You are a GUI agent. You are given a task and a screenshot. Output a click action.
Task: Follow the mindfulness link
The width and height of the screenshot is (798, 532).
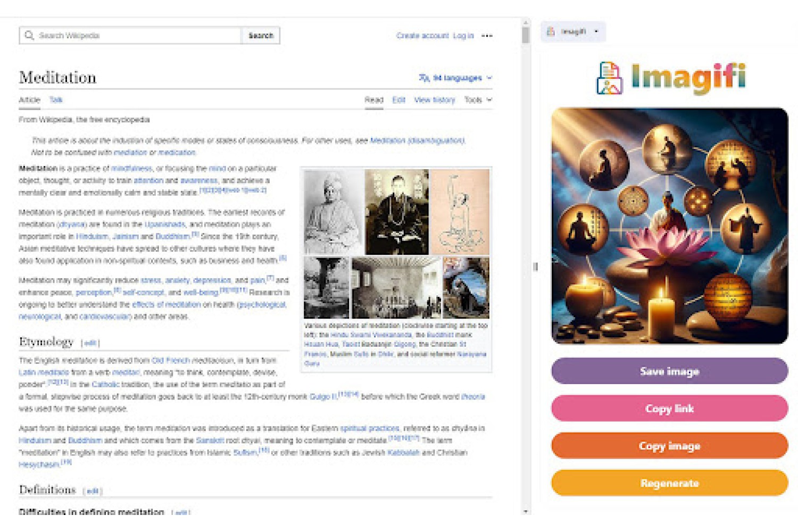click(131, 168)
